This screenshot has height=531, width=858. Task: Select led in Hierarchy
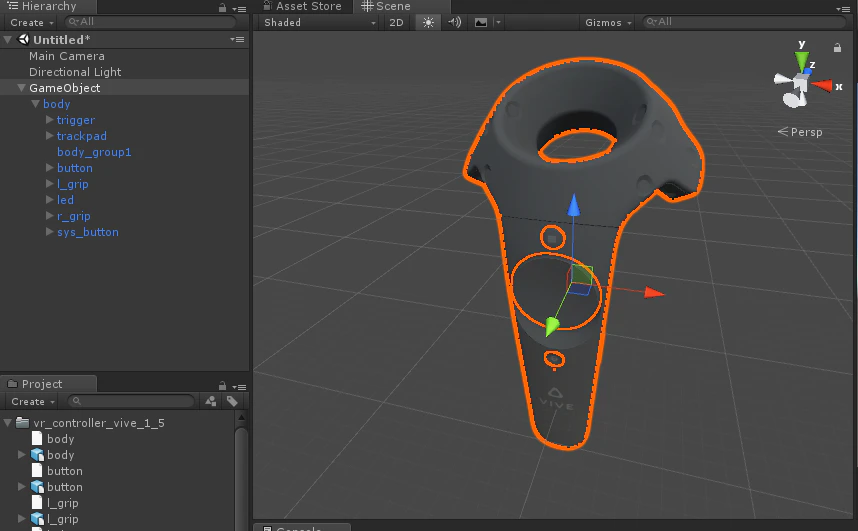65,200
